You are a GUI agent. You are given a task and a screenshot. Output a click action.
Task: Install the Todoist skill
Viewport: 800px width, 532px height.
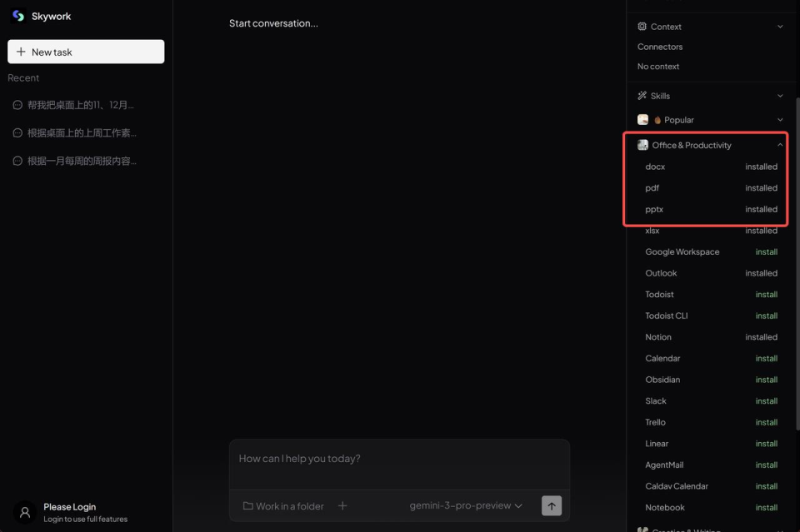pos(767,295)
